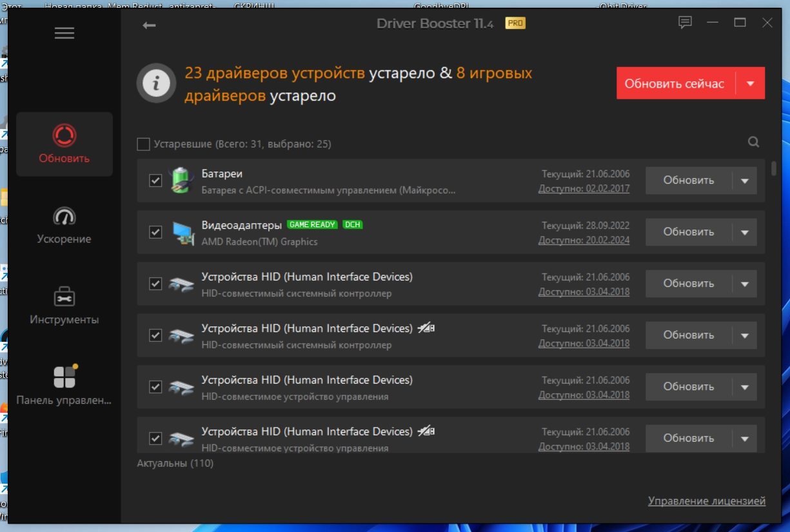Click the 23 драйверов устройств text

pyautogui.click(x=275, y=73)
